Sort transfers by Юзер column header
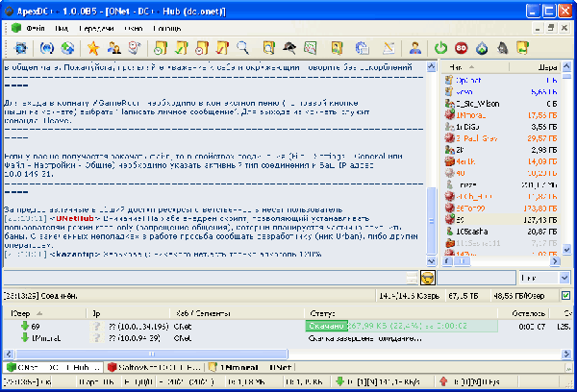 pyautogui.click(x=45, y=313)
